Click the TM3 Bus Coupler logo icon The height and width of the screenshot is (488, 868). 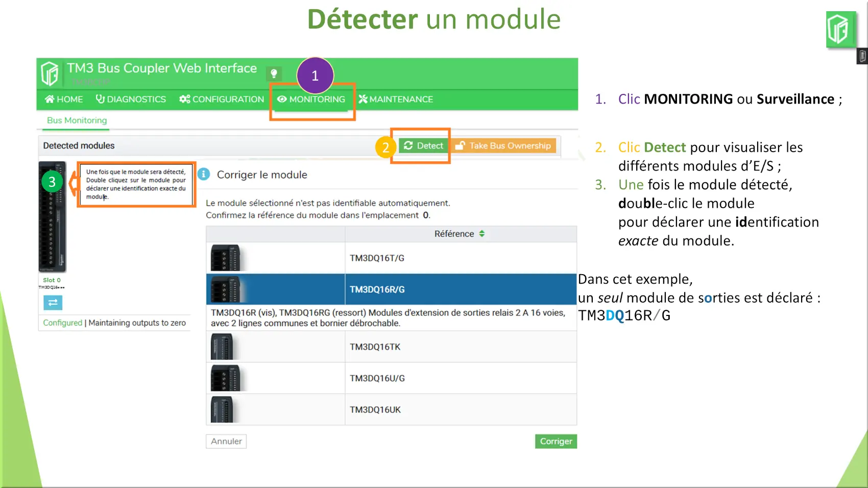click(x=50, y=74)
